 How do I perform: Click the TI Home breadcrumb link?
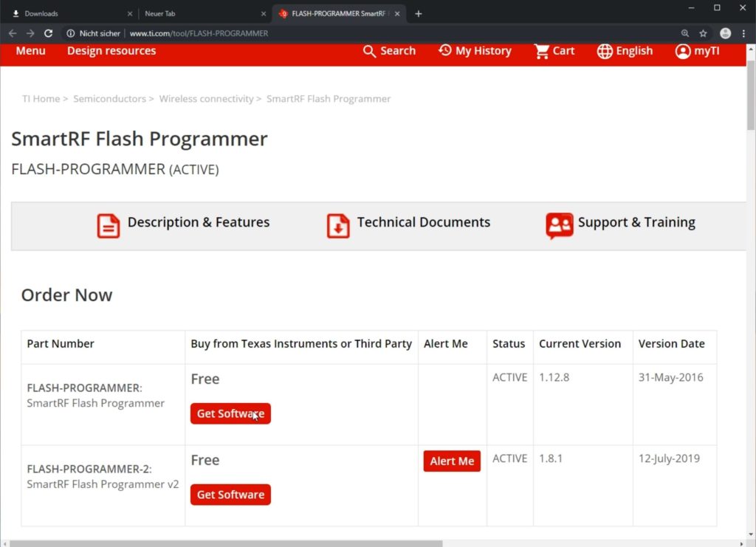click(x=41, y=99)
